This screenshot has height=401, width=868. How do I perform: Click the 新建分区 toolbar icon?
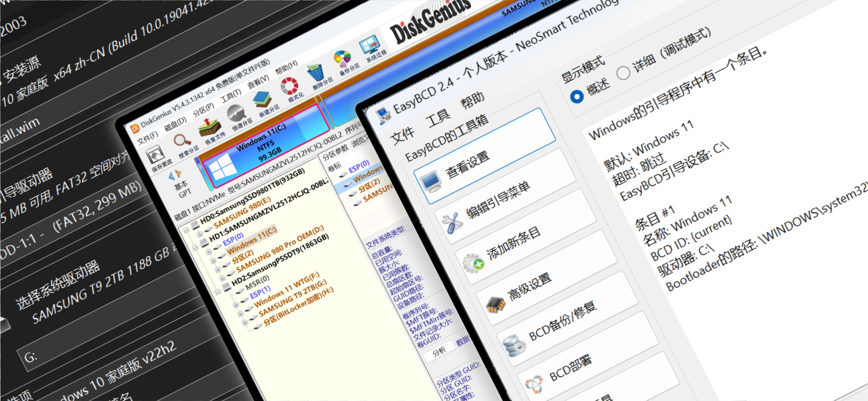coord(262,99)
